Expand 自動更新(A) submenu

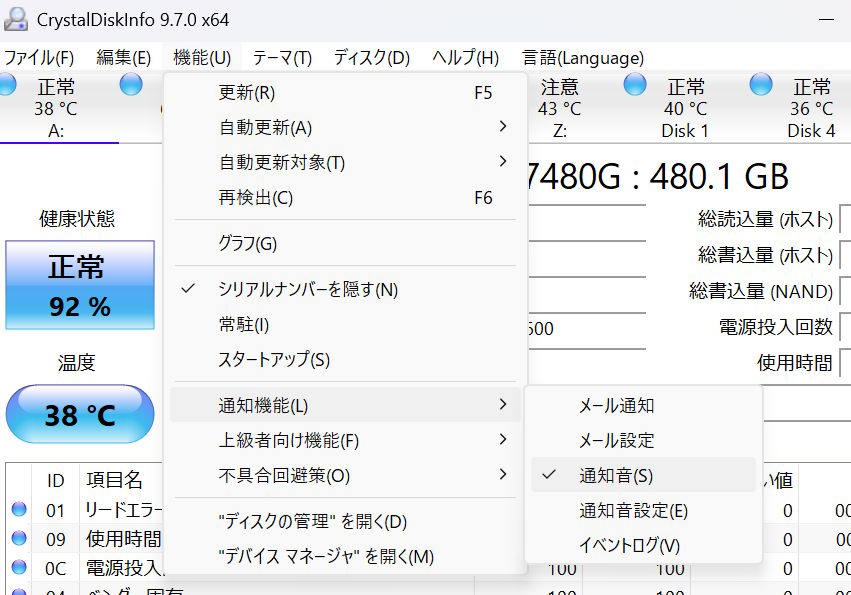point(345,128)
